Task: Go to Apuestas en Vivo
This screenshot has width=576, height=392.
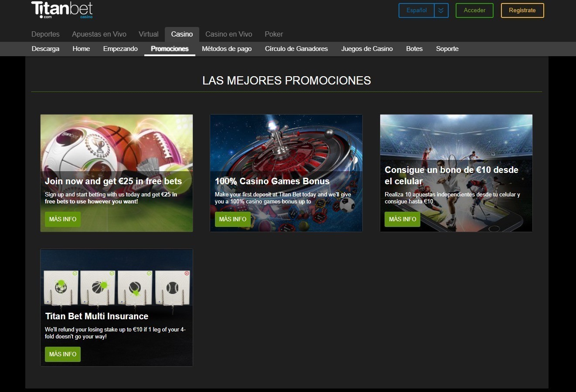Action: (x=99, y=34)
